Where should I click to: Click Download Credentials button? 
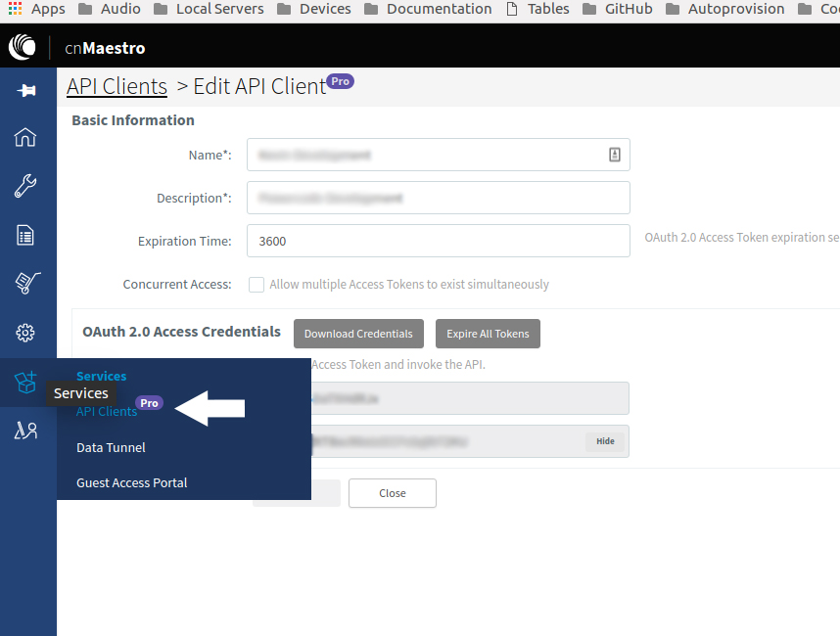[358, 334]
